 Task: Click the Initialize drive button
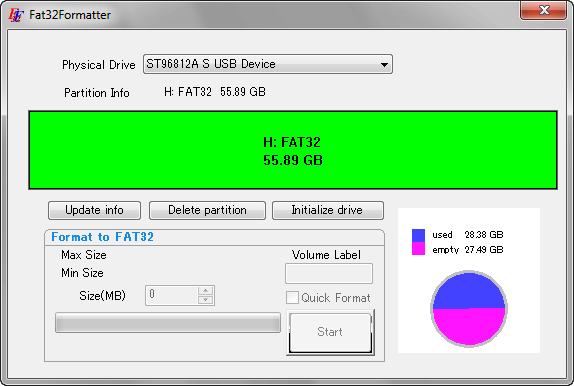(328, 210)
